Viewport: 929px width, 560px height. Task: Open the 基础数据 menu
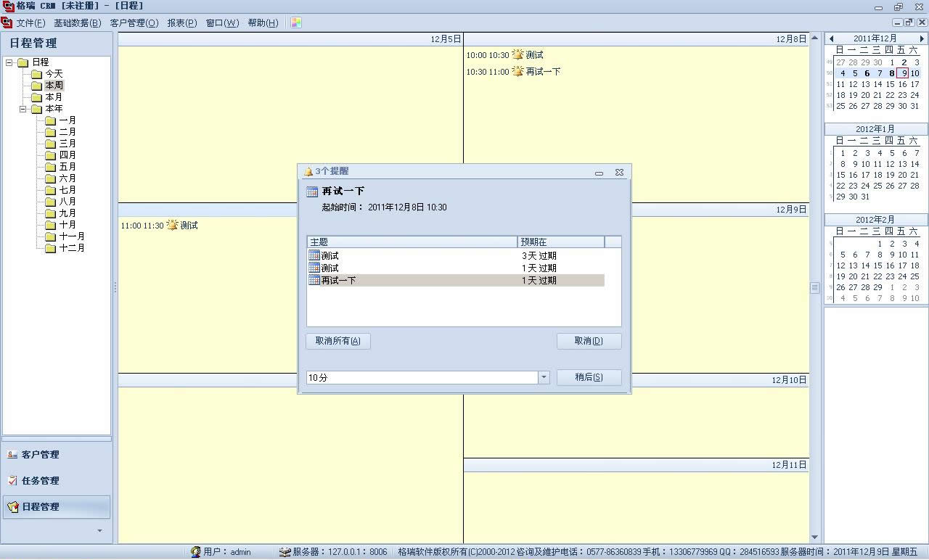[77, 22]
